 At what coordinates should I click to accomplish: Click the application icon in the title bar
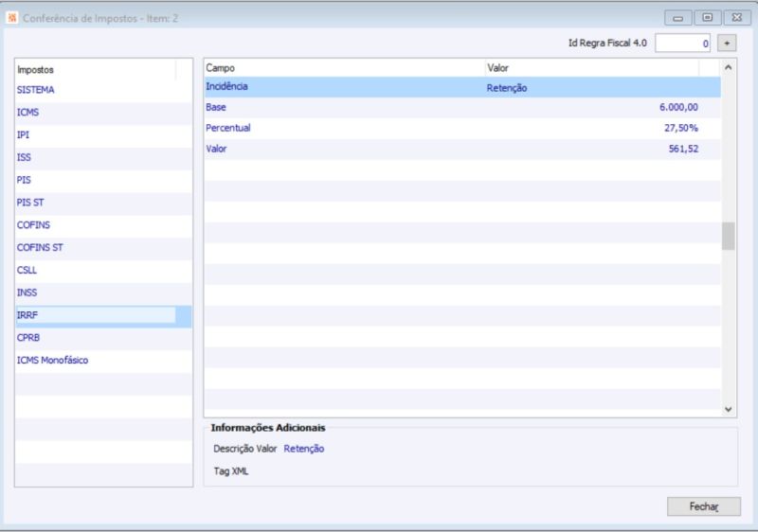click(x=12, y=18)
